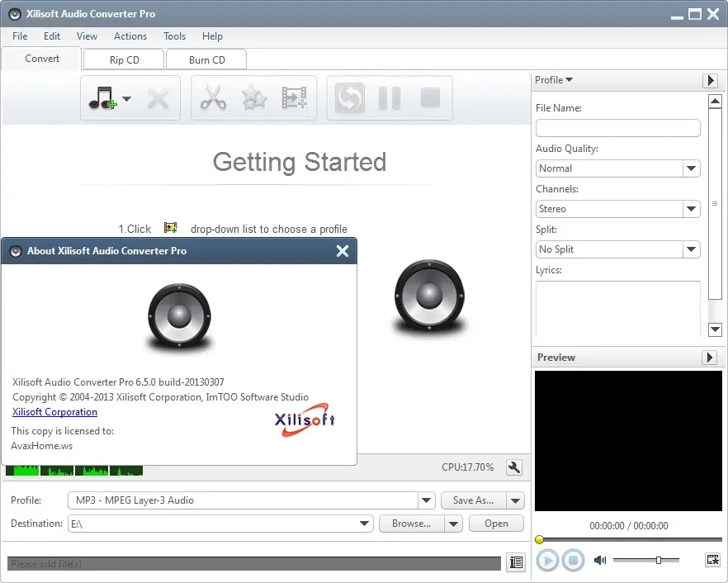Click the profile panel scroll down arrow
728x583 pixels.
point(715,329)
